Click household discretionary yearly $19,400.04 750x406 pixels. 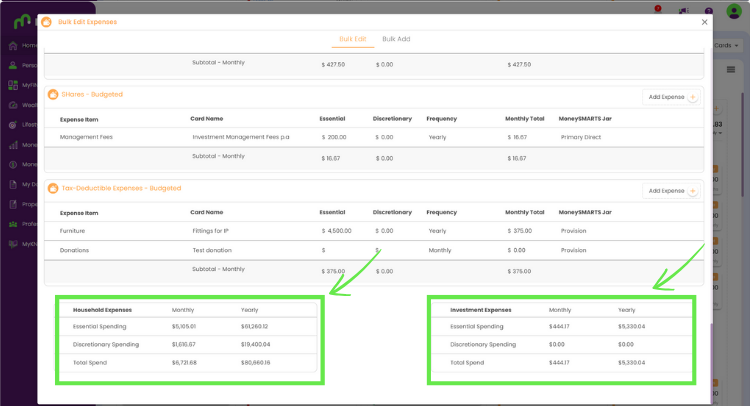(x=255, y=344)
